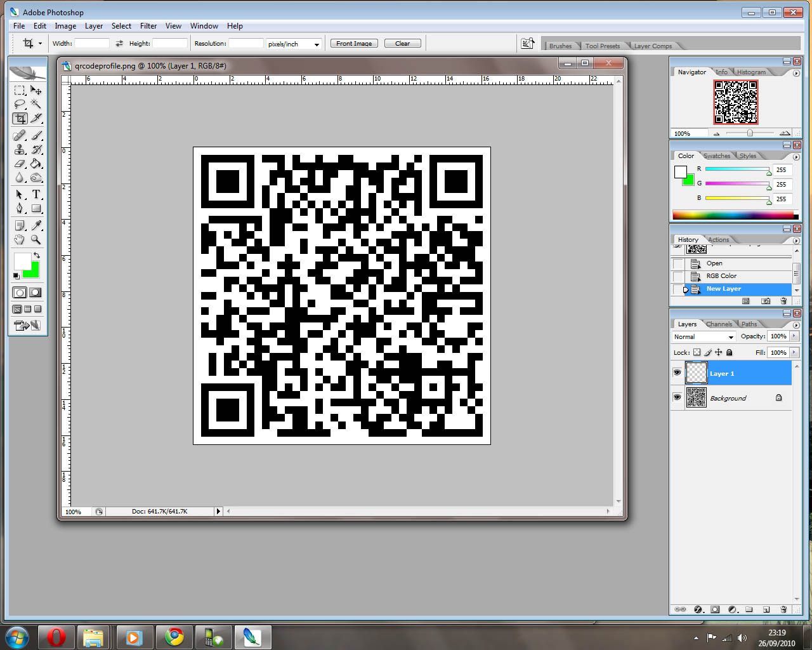Select the Zoom tool
The image size is (812, 650).
coord(36,240)
